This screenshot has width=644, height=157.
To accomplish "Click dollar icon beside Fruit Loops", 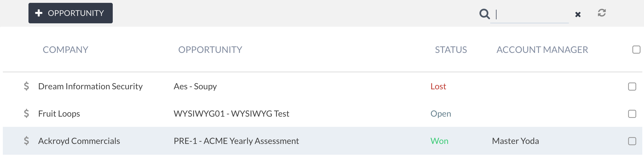I will 26,113.
